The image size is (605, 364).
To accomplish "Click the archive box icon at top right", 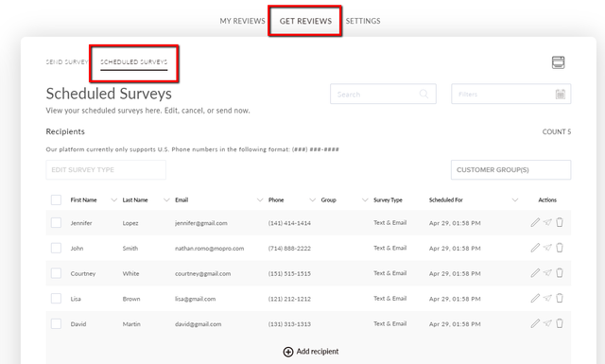I will tap(558, 62).
